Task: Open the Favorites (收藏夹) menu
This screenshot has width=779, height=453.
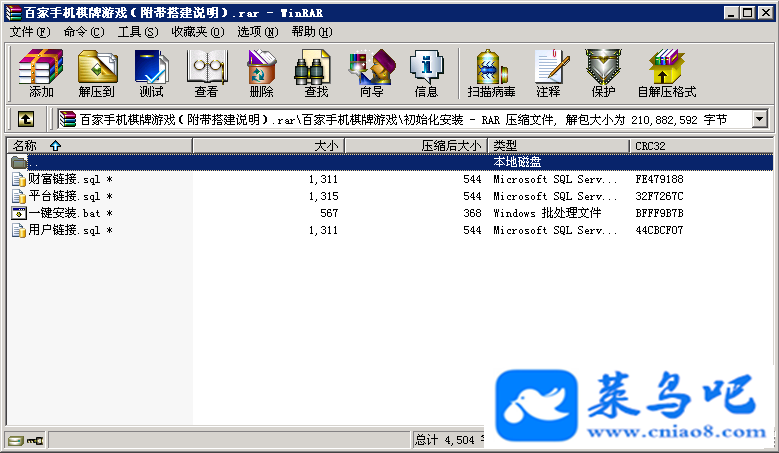Action: pyautogui.click(x=198, y=32)
